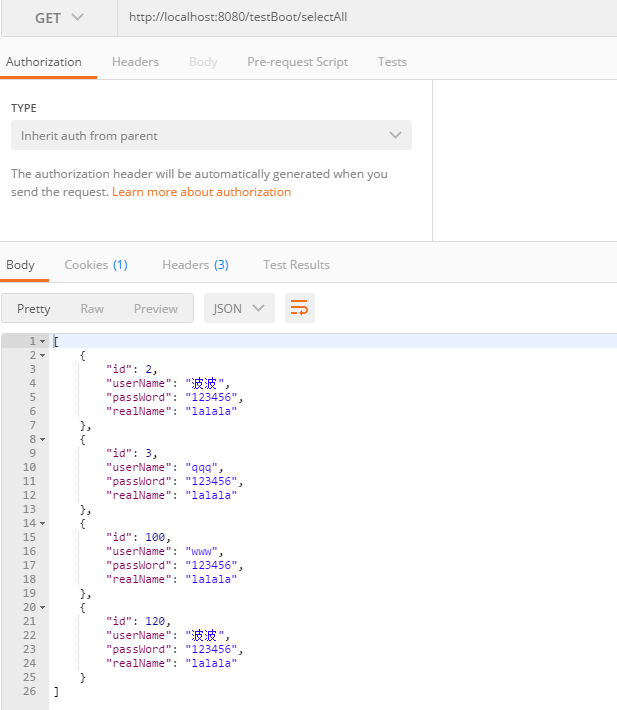
Task: Click the wrap lines icon button
Action: 300,308
